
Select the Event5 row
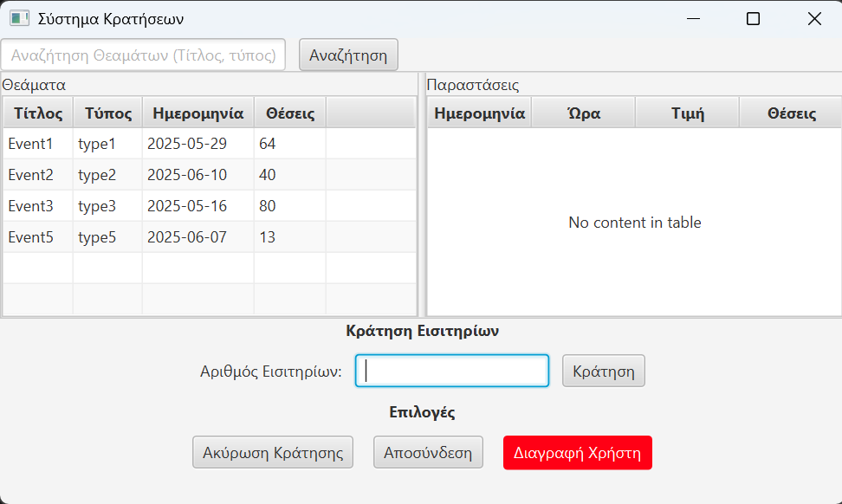point(130,236)
